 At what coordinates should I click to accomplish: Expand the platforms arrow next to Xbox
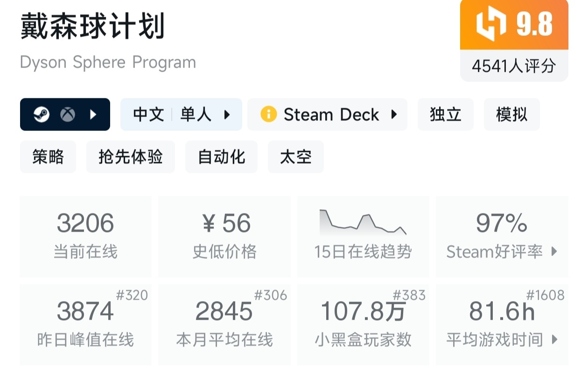coord(93,115)
